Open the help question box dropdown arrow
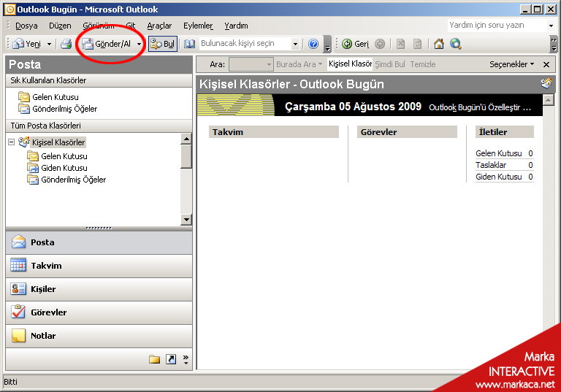Viewport: 561px width, 392px height. [551, 26]
